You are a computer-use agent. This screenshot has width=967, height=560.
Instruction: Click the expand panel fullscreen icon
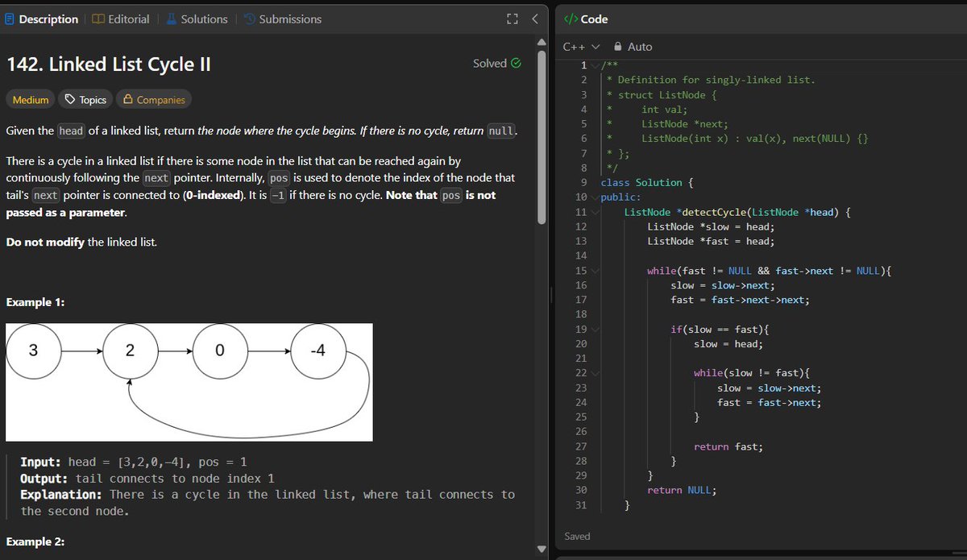pos(513,18)
